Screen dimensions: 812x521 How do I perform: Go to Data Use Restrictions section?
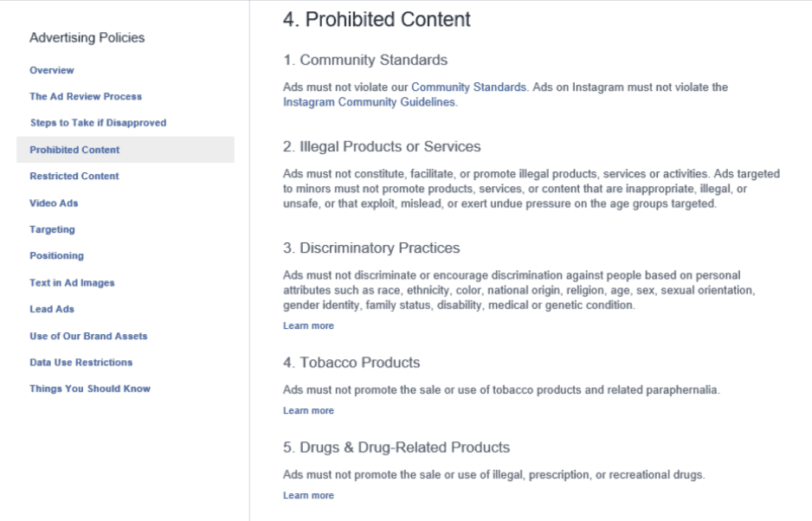coord(81,362)
